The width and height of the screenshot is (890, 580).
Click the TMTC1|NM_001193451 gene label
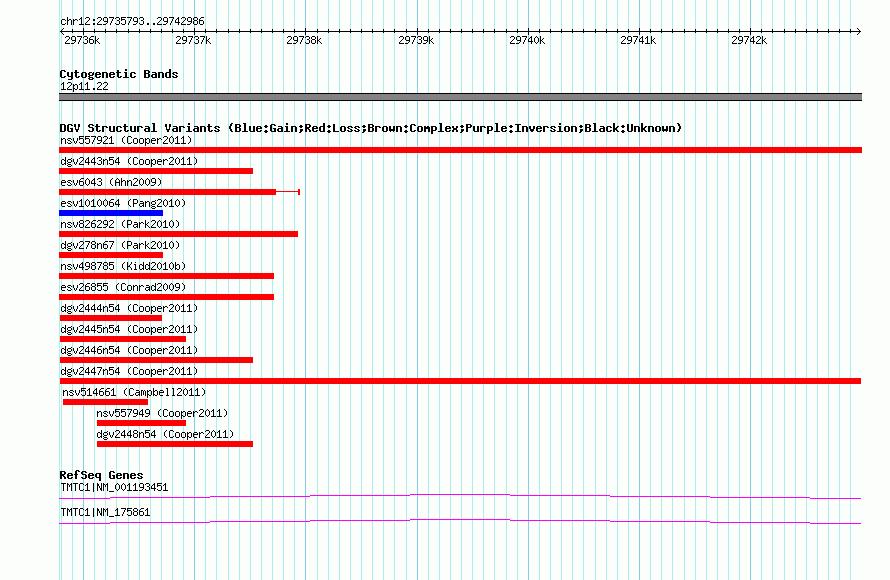[x=114, y=487]
